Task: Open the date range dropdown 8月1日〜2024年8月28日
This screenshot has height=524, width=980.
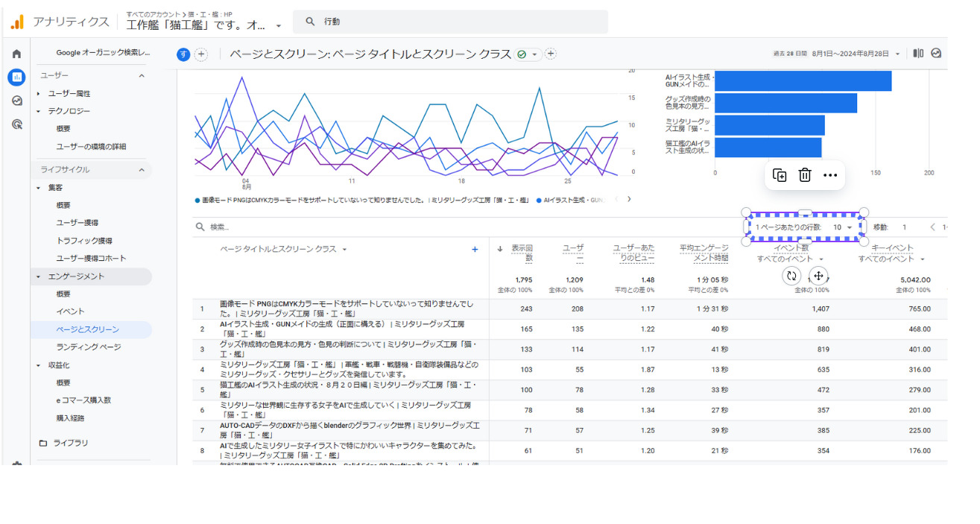Action: [857, 54]
